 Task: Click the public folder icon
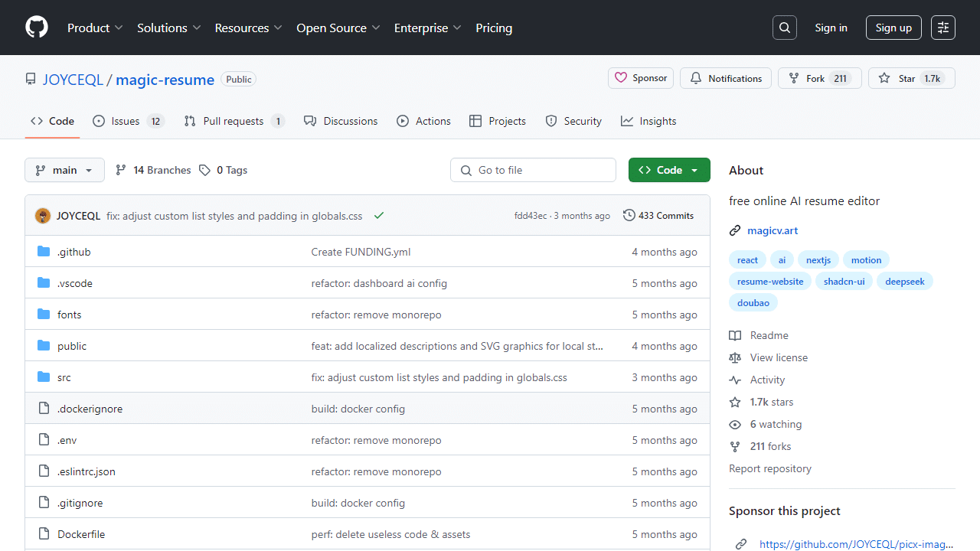(44, 346)
